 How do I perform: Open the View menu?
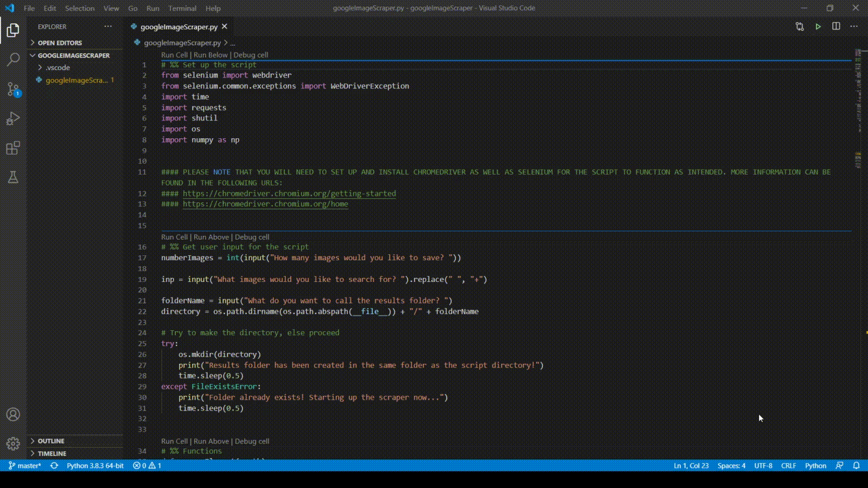click(x=111, y=8)
